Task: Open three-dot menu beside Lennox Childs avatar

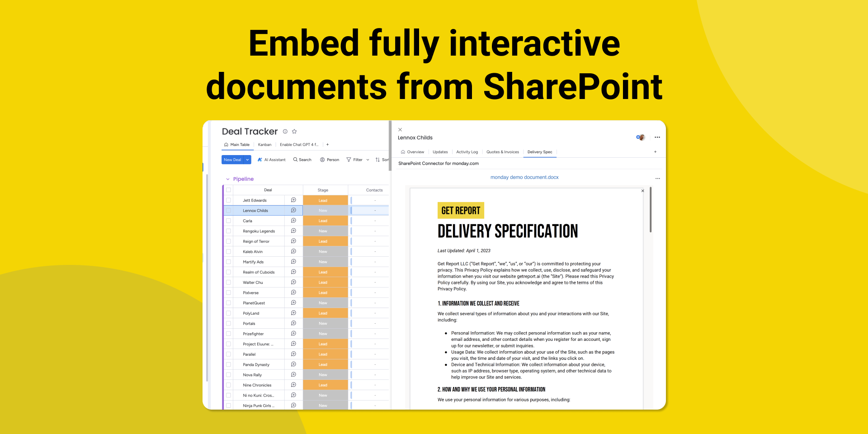Action: [x=657, y=137]
